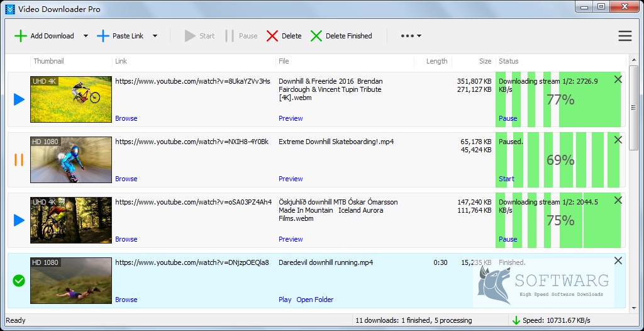This screenshot has height=331, width=644.
Task: Click the URL ending in NXIH8-4Y0Bk
Action: click(x=192, y=142)
